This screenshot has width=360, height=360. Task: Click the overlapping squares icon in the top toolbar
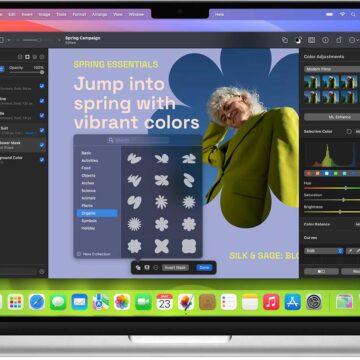click(x=285, y=40)
